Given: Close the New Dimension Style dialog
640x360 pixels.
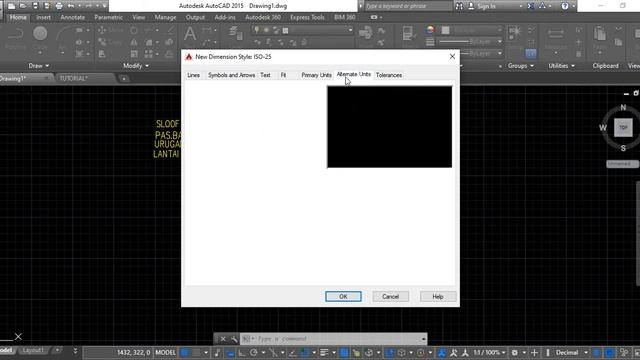Looking at the screenshot, I should [x=452, y=57].
